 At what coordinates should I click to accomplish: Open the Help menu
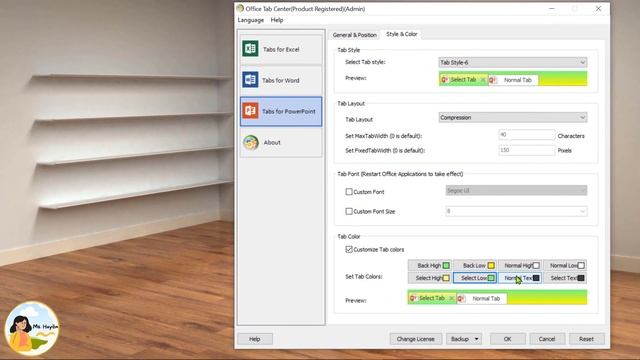(277, 20)
